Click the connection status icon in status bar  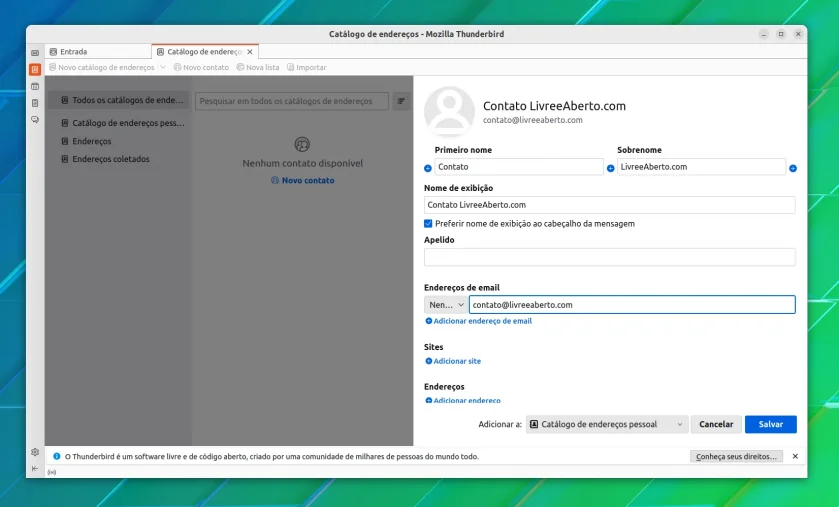[x=51, y=472]
